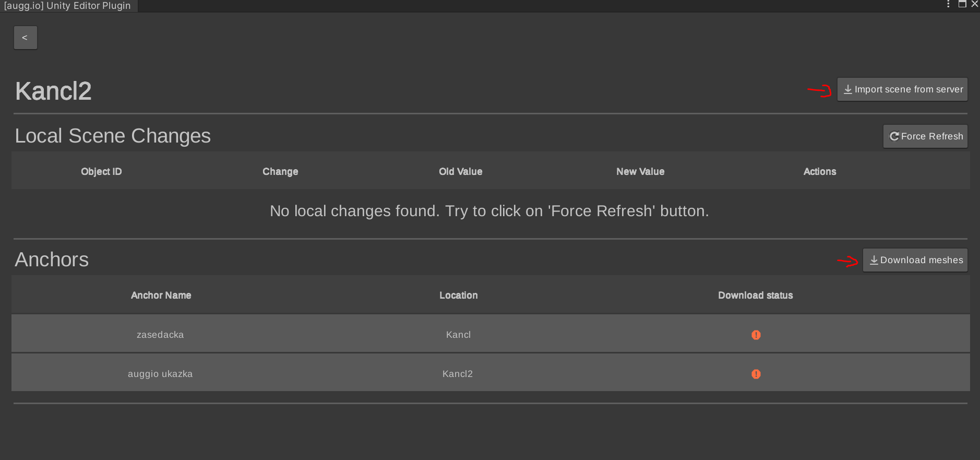Select the auggio ukazka anchor name
The image size is (980, 460).
click(160, 374)
